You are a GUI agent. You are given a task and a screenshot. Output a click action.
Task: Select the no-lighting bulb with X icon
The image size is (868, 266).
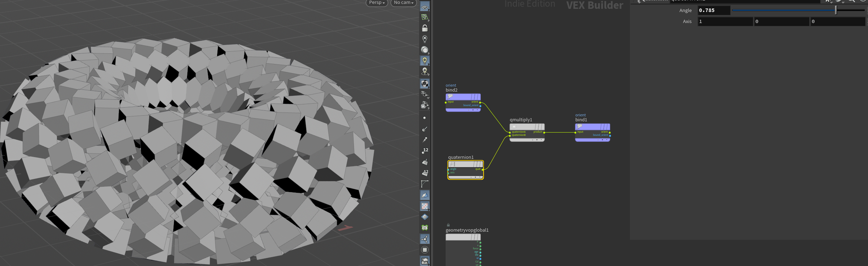tap(425, 39)
